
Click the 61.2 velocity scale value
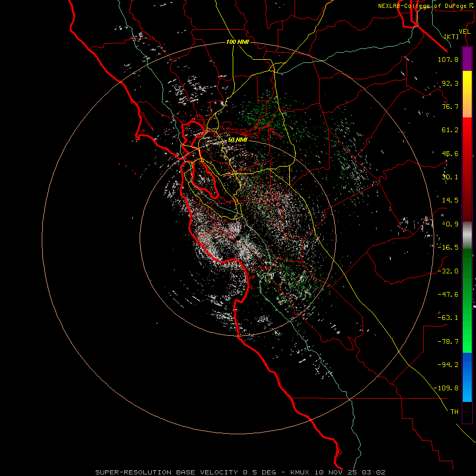(x=450, y=130)
